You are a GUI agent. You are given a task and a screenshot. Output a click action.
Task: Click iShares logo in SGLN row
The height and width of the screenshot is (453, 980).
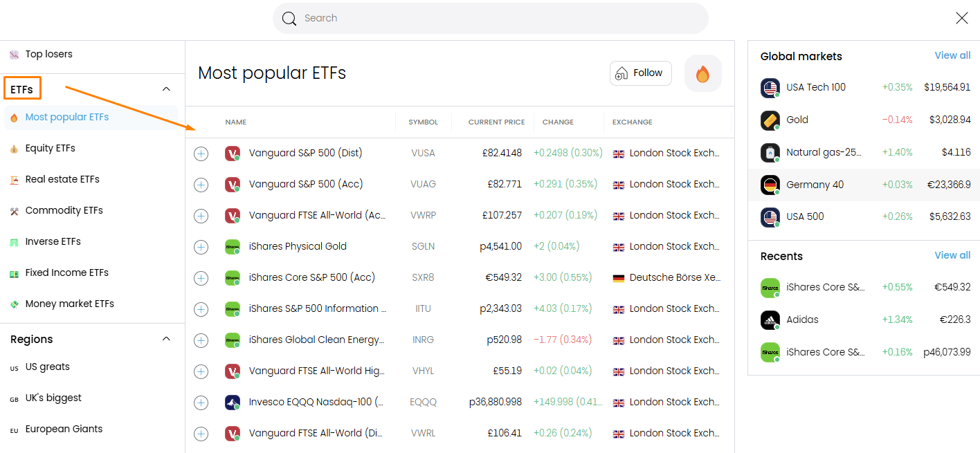point(232,247)
